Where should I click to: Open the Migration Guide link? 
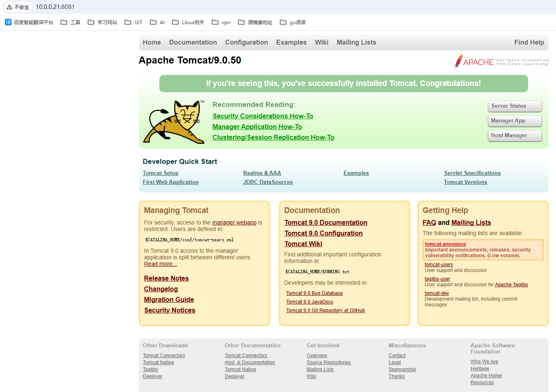[x=169, y=300]
